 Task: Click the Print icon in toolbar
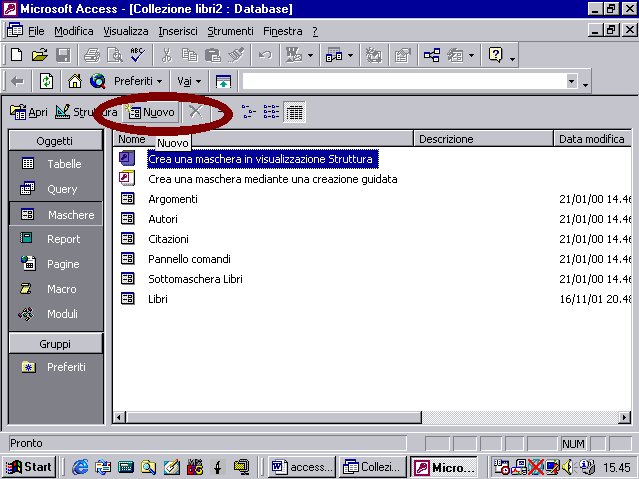[92, 55]
